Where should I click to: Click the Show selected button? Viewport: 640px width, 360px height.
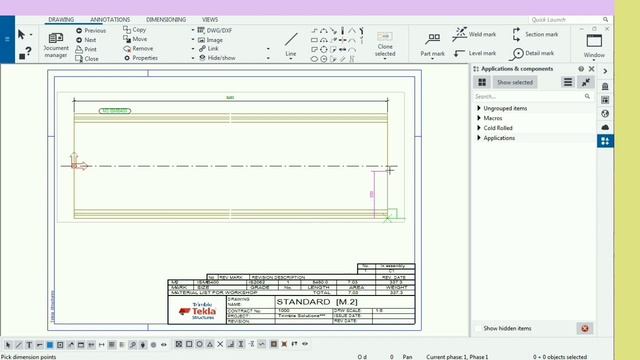click(x=515, y=82)
